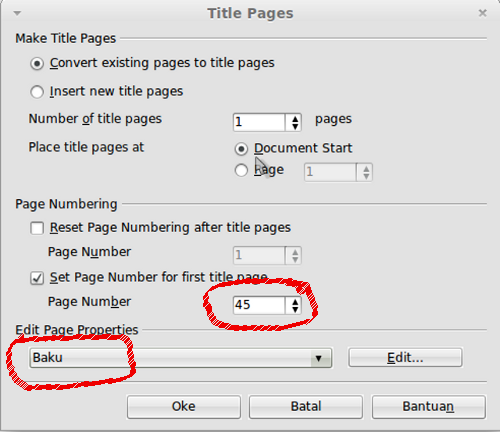Cancel using the Batal button
Screen dimensions: 500x432
click(x=306, y=407)
